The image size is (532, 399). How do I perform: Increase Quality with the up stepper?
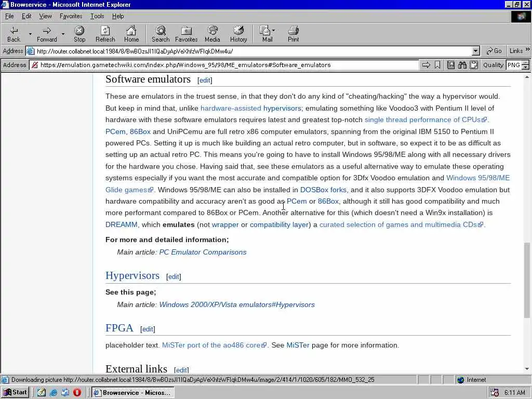pyautogui.click(x=526, y=62)
